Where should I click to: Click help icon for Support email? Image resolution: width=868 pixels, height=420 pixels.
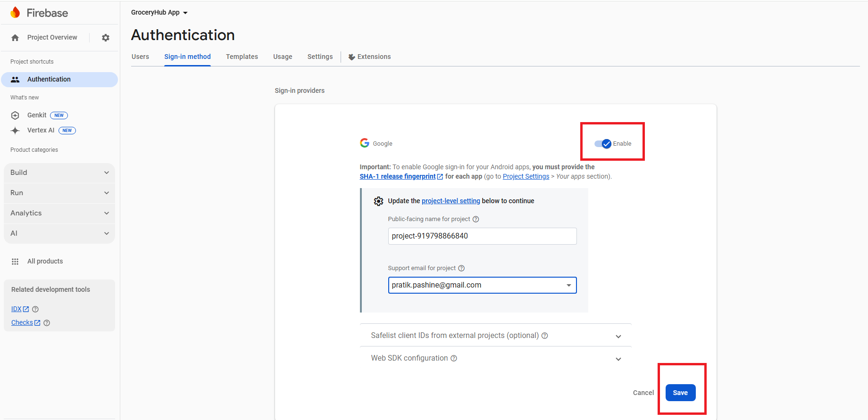coord(461,268)
